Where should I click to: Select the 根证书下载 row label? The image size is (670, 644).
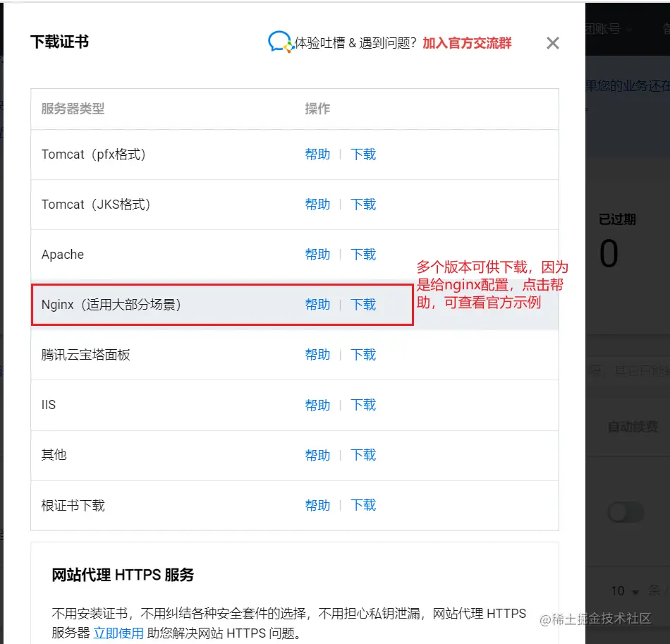point(73,506)
